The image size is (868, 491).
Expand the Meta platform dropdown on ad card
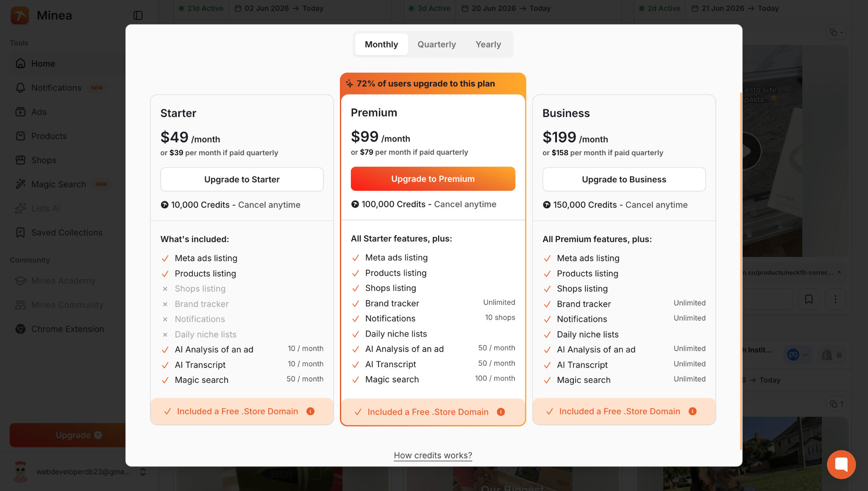pyautogui.click(x=797, y=354)
